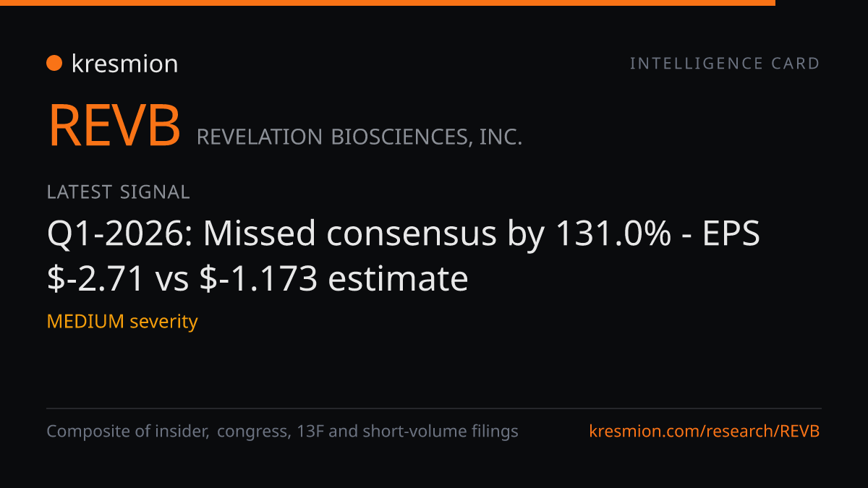The width and height of the screenshot is (868, 488).
Task: Click the kresmion brand wordmark
Action: [124, 64]
